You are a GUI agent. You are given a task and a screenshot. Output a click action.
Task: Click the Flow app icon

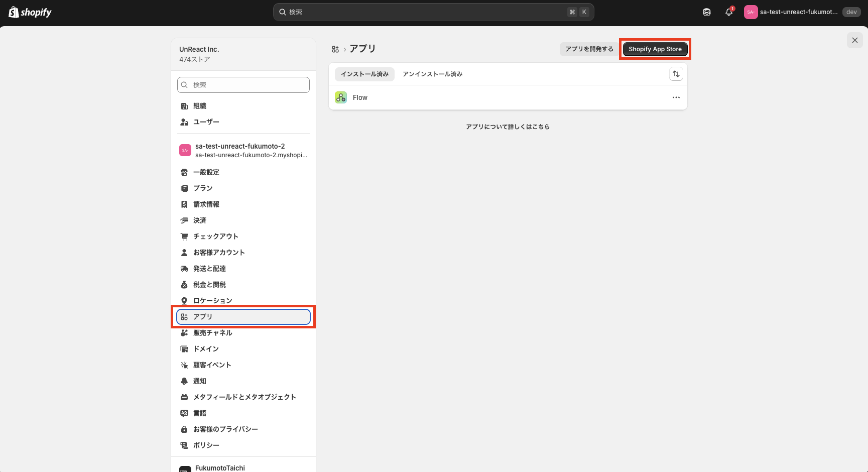point(341,97)
